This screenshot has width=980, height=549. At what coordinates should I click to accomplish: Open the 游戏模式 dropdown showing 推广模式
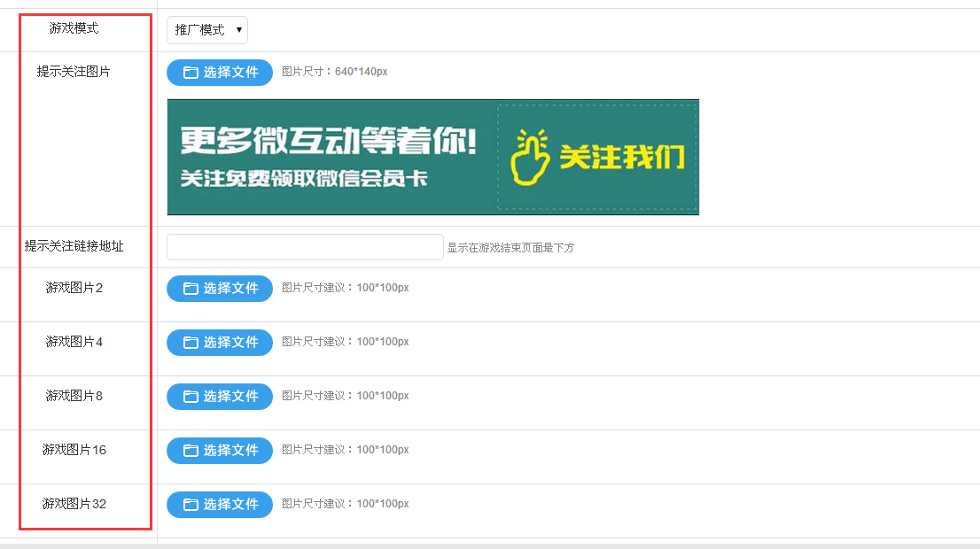coord(207,30)
